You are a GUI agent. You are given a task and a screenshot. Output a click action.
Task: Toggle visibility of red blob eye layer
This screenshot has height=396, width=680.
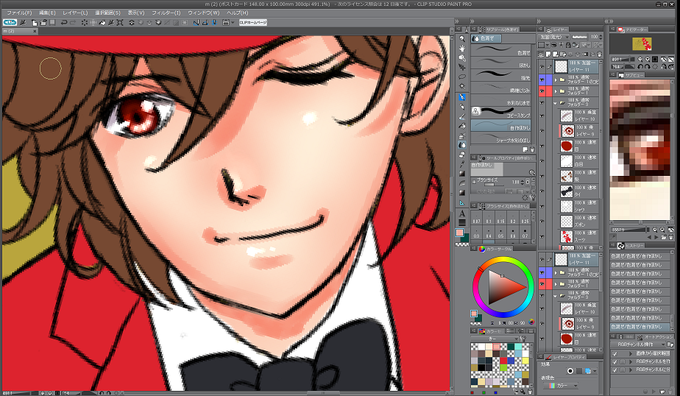click(542, 146)
